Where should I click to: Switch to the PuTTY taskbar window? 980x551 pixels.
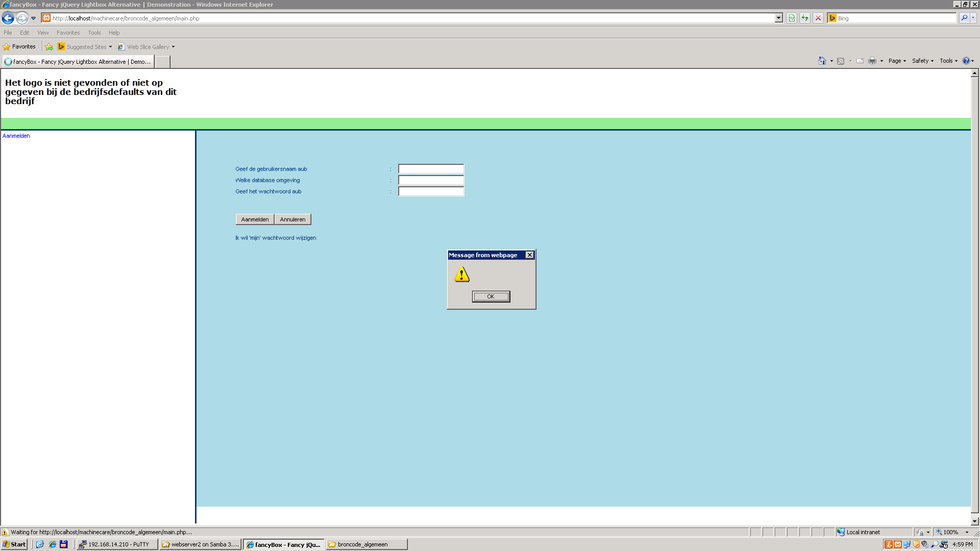(x=117, y=544)
